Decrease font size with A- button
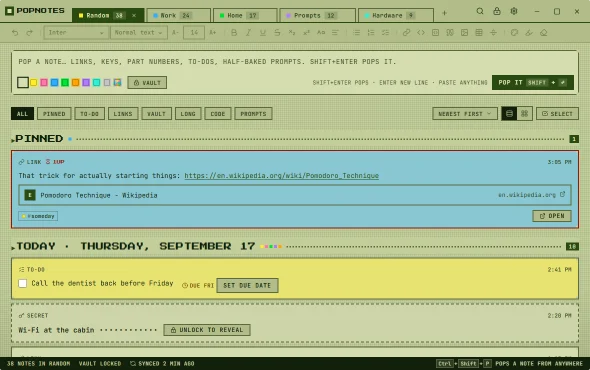The height and width of the screenshot is (370, 590). [x=175, y=33]
